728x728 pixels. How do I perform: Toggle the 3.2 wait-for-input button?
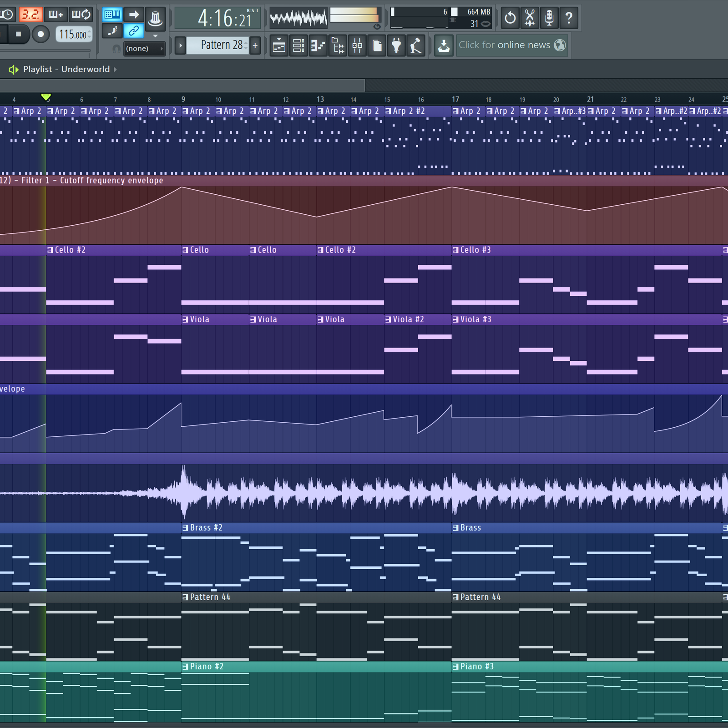(31, 15)
